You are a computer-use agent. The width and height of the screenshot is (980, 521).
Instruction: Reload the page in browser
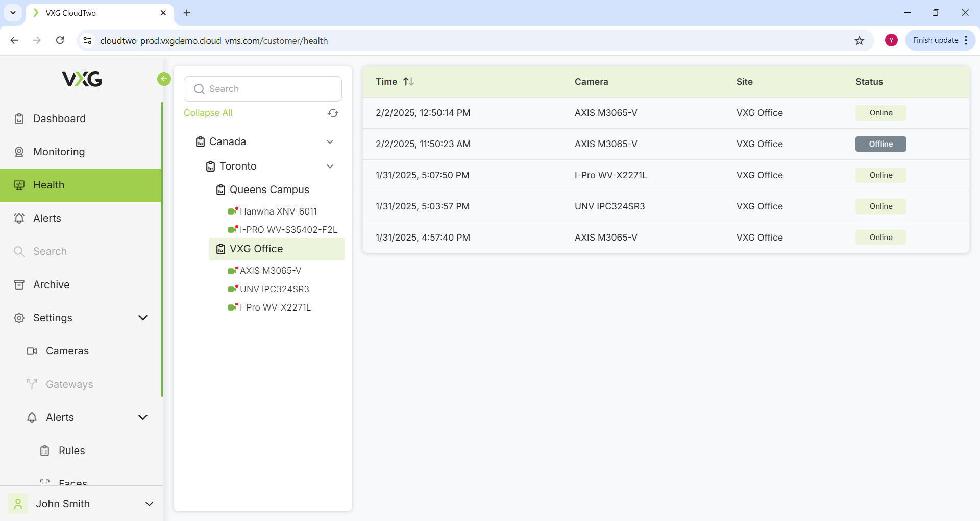click(60, 41)
